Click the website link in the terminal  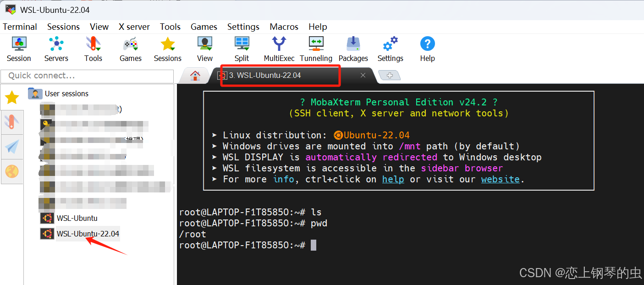point(500,179)
